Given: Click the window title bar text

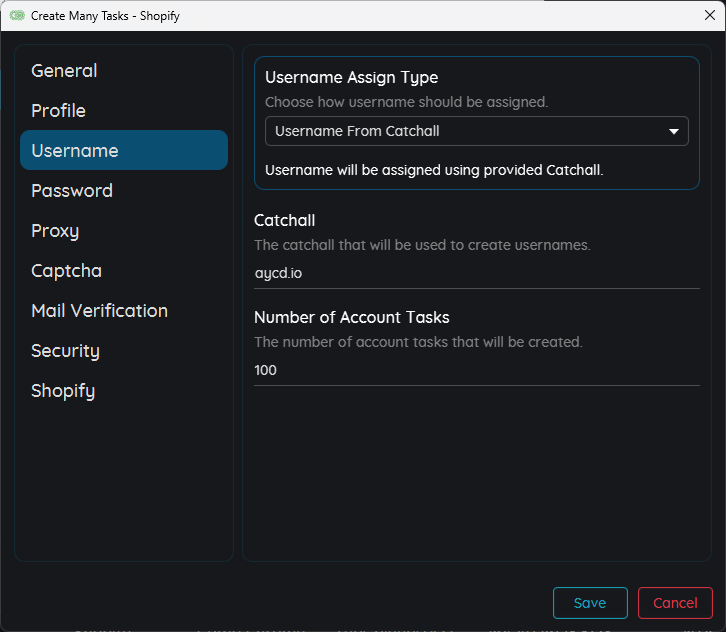Looking at the screenshot, I should pyautogui.click(x=105, y=16).
